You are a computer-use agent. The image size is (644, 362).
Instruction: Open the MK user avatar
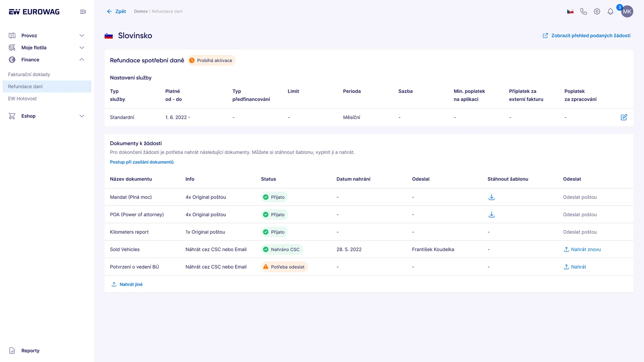pos(627,12)
